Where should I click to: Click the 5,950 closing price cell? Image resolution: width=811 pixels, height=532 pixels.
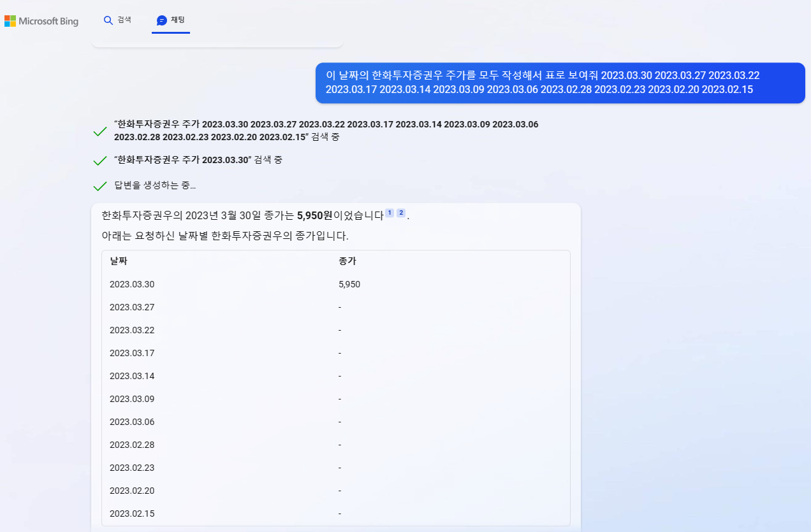pyautogui.click(x=349, y=284)
